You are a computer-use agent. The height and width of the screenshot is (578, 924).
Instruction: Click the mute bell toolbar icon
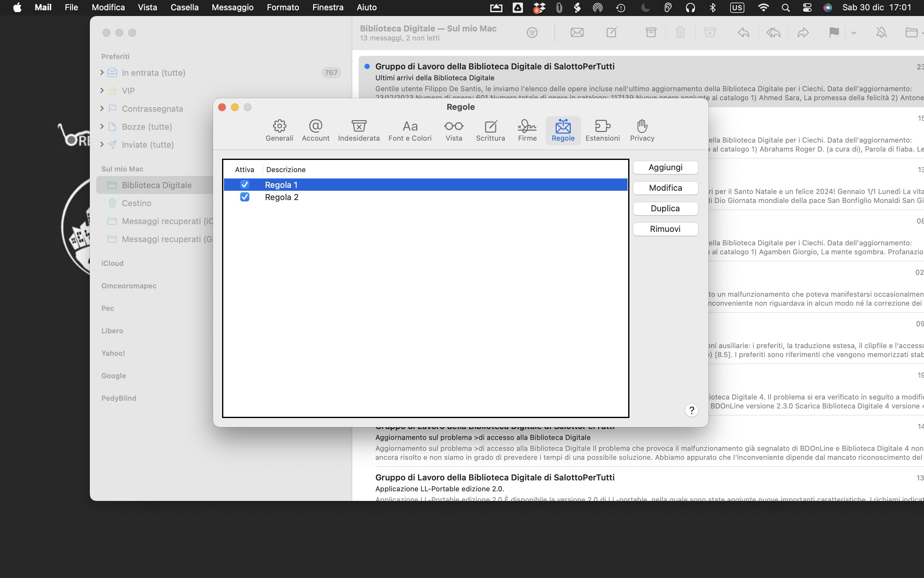click(x=881, y=33)
